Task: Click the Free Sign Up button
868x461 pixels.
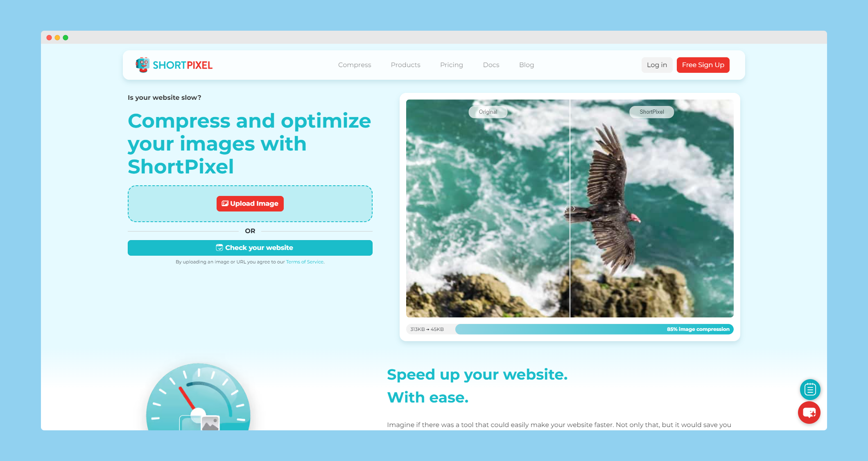Action: coord(703,65)
